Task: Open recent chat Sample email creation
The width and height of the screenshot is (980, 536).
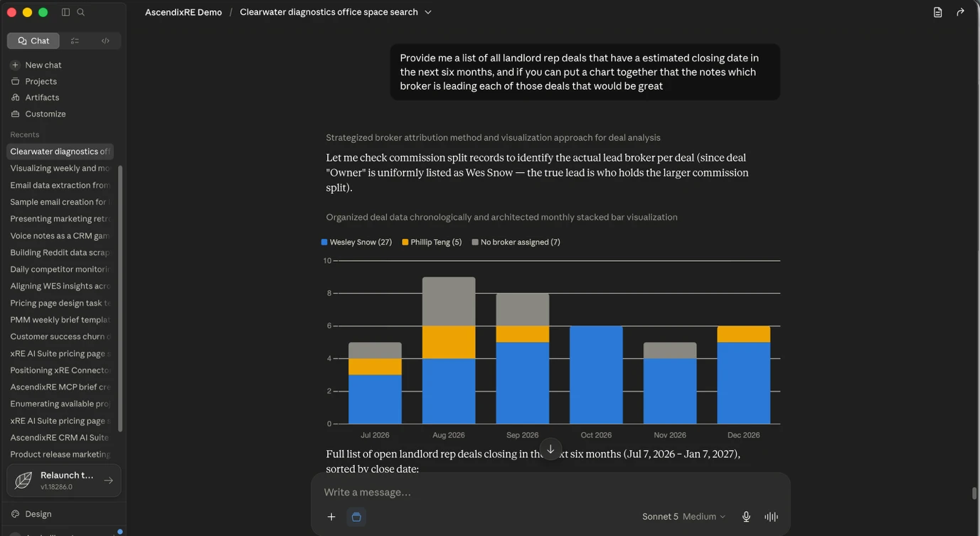Action: (60, 202)
